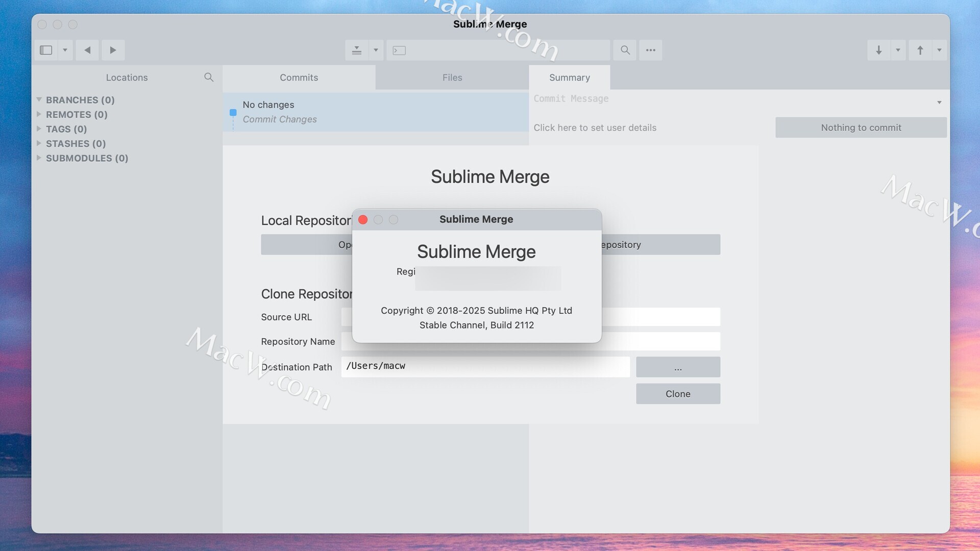This screenshot has height=551, width=980.
Task: Open the pull options dropdown arrow
Action: [x=898, y=50]
